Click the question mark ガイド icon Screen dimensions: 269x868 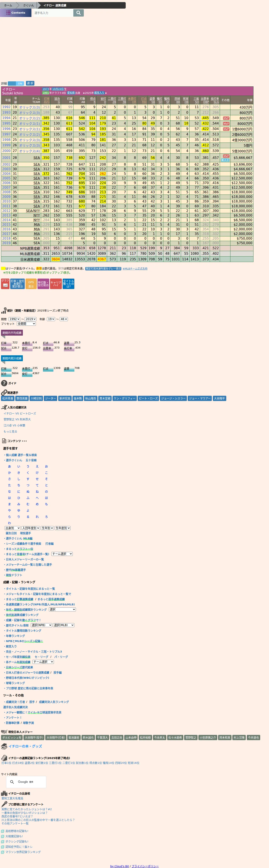[x=4, y=383]
